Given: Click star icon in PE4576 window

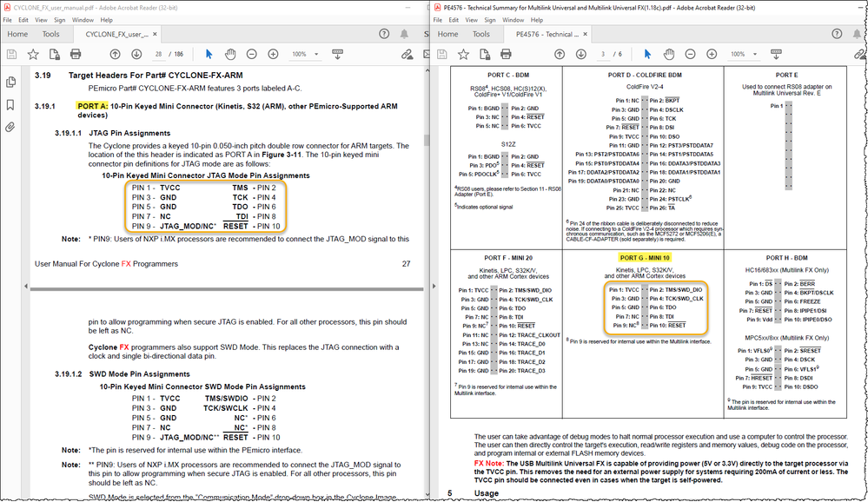Looking at the screenshot, I should coord(463,54).
